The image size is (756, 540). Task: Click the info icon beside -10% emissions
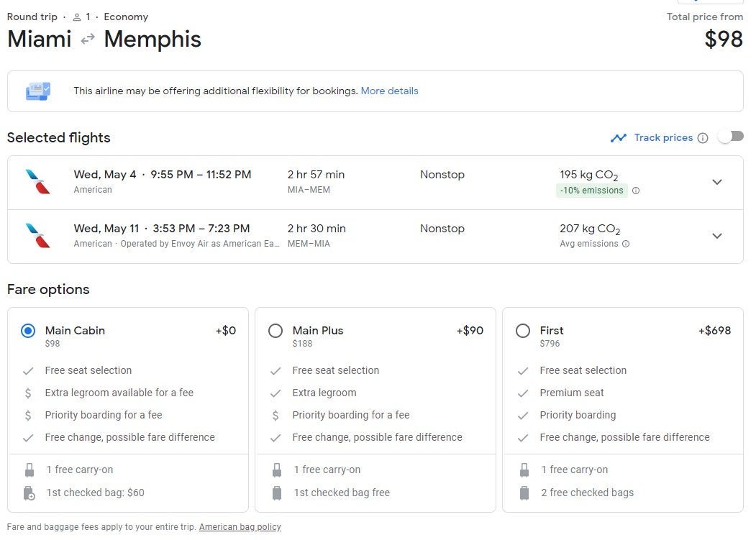point(636,191)
